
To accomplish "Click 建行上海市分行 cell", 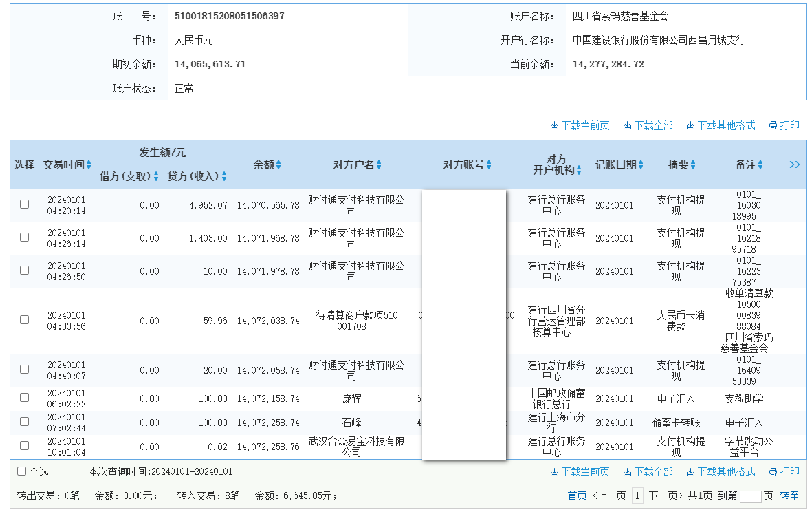I will coord(556,423).
